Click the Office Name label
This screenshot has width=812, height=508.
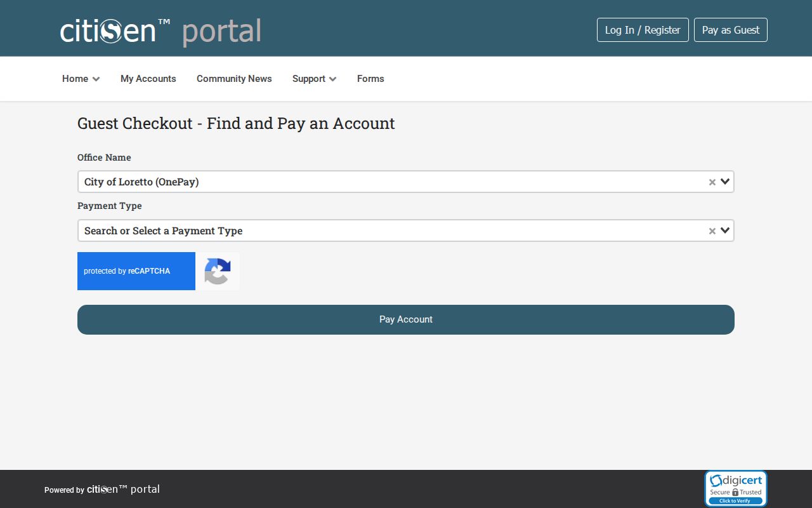tap(104, 157)
